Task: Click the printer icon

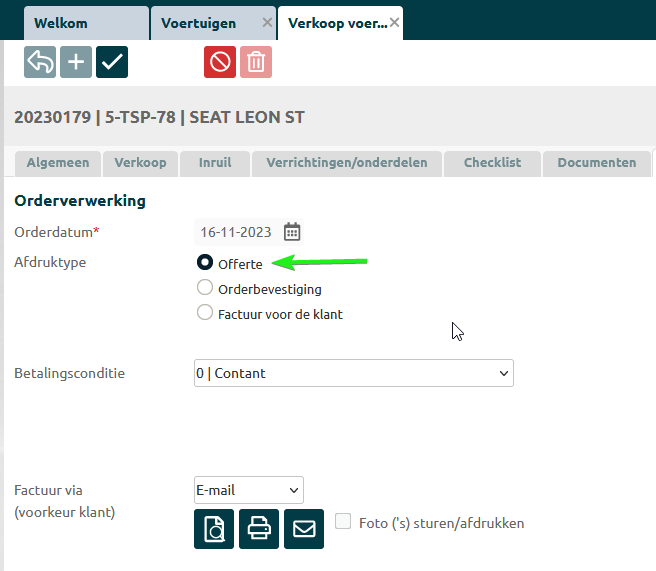Action: (x=259, y=529)
